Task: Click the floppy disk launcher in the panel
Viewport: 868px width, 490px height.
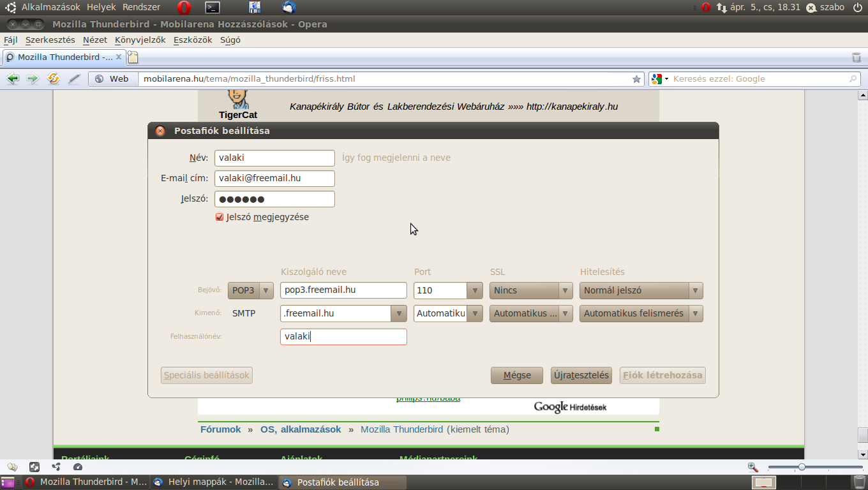Action: coord(254,8)
